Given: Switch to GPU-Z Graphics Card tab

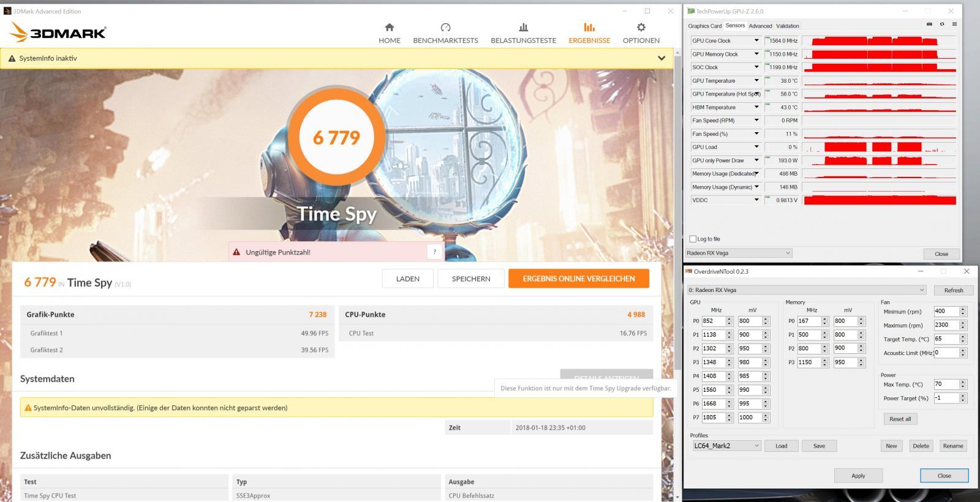Looking at the screenshot, I should (x=704, y=26).
